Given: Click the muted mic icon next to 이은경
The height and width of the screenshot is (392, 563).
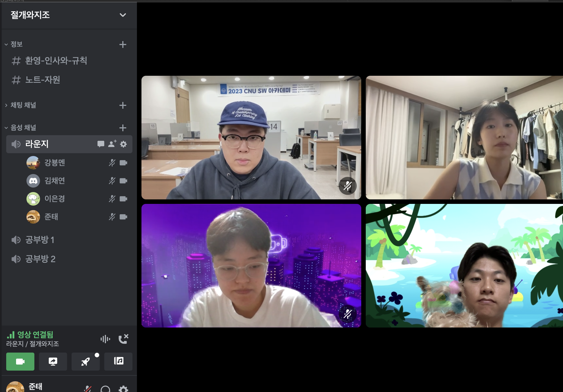Looking at the screenshot, I should click(x=112, y=199).
